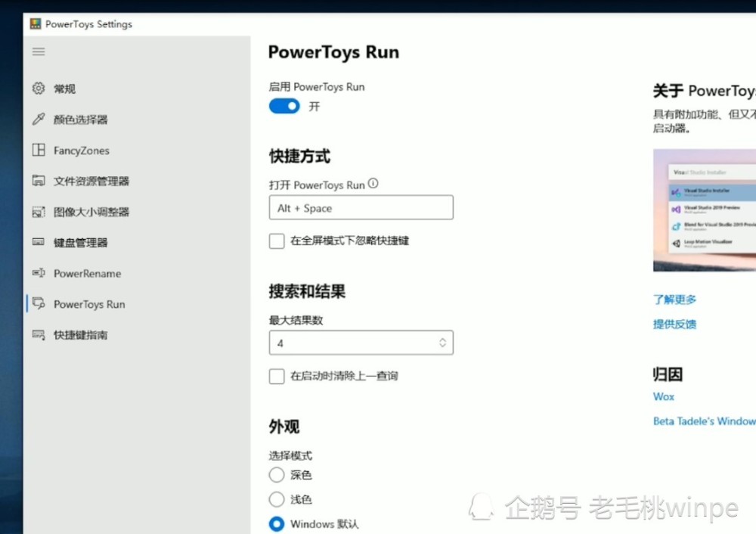Click the 快捷方式 section heading
This screenshot has height=534, width=756.
[x=299, y=157]
